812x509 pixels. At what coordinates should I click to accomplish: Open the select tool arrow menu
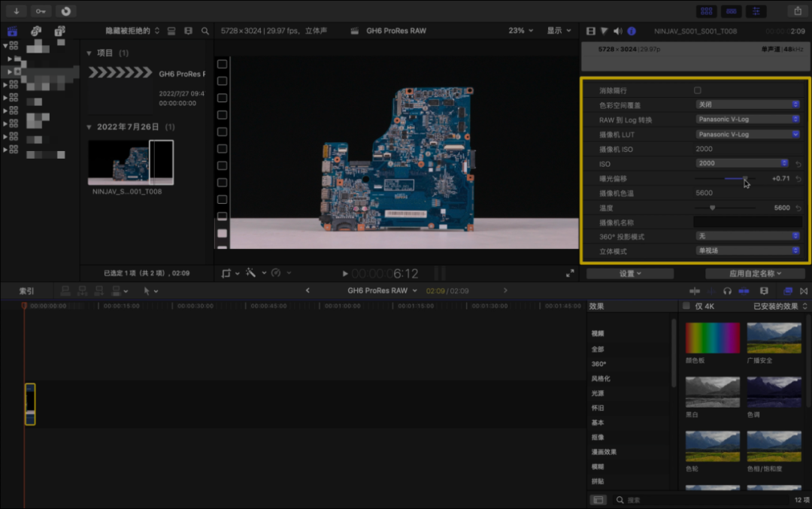coord(150,291)
